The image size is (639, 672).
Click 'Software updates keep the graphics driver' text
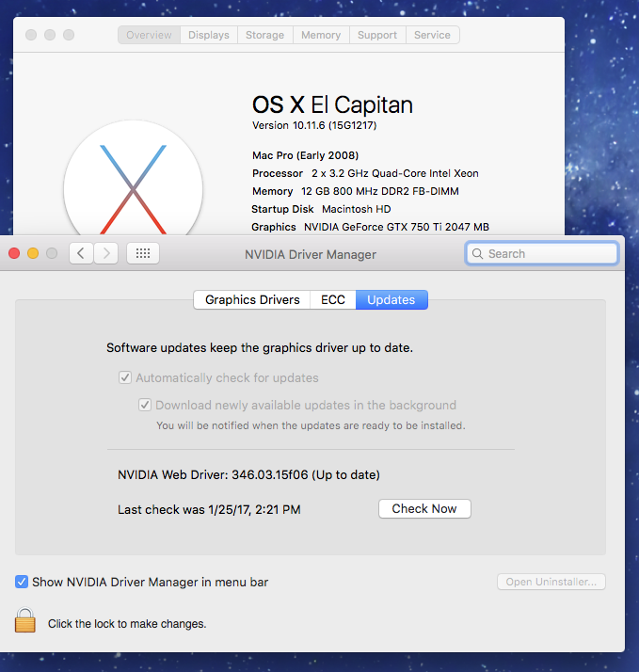[x=260, y=347]
